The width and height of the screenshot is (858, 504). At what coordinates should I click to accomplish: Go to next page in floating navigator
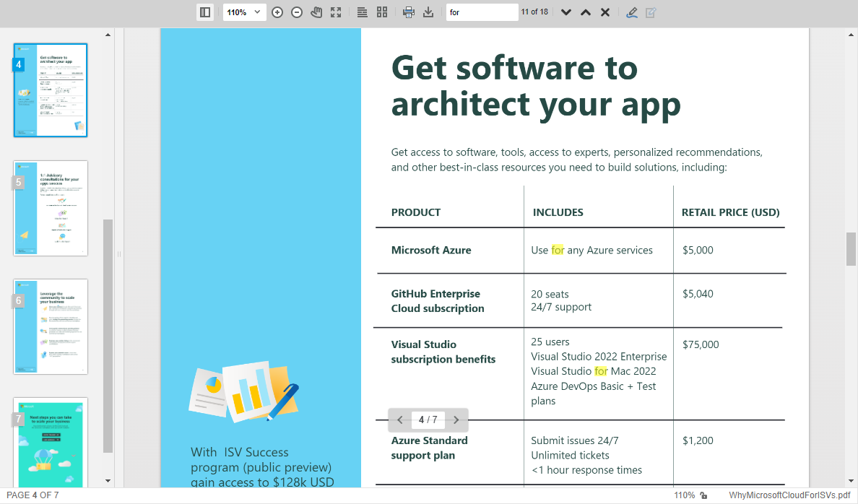[456, 420]
